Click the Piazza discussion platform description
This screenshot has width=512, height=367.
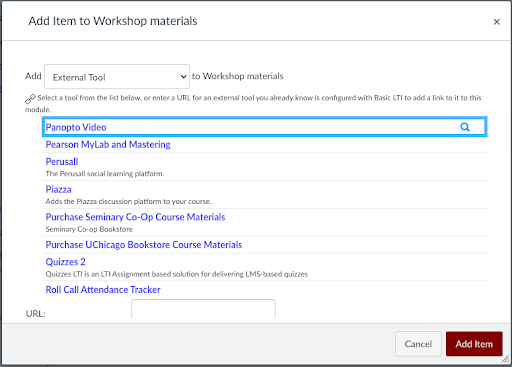tap(128, 201)
